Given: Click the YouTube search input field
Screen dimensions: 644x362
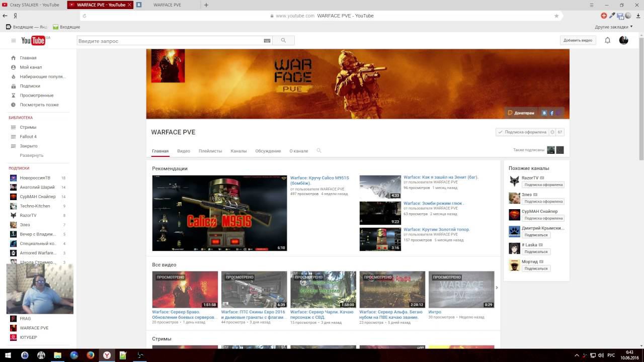Looking at the screenshot, I should pyautogui.click(x=170, y=41).
